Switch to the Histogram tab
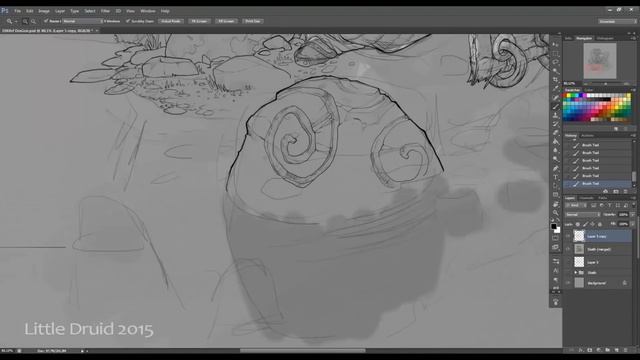Image resolution: width=640 pixels, height=360 pixels. (605, 38)
